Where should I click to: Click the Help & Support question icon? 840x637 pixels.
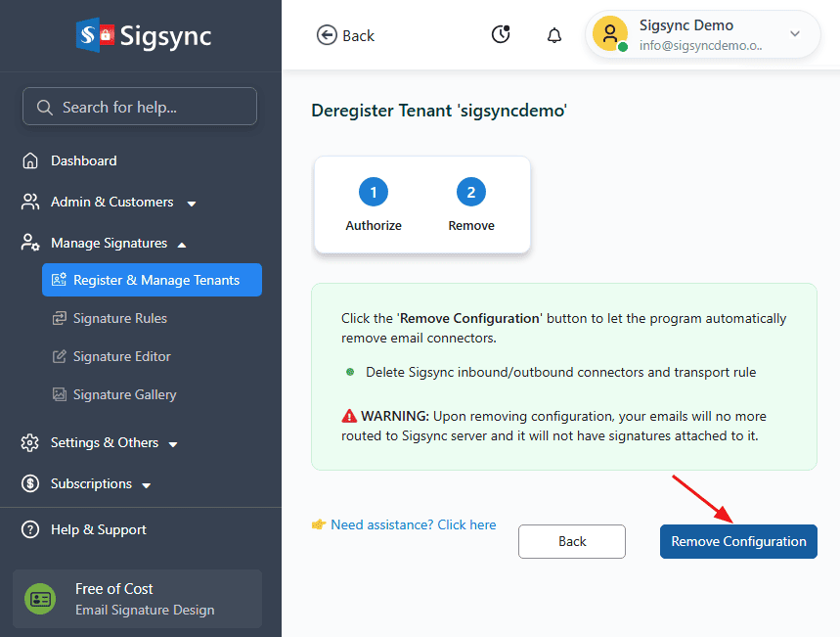(x=31, y=529)
